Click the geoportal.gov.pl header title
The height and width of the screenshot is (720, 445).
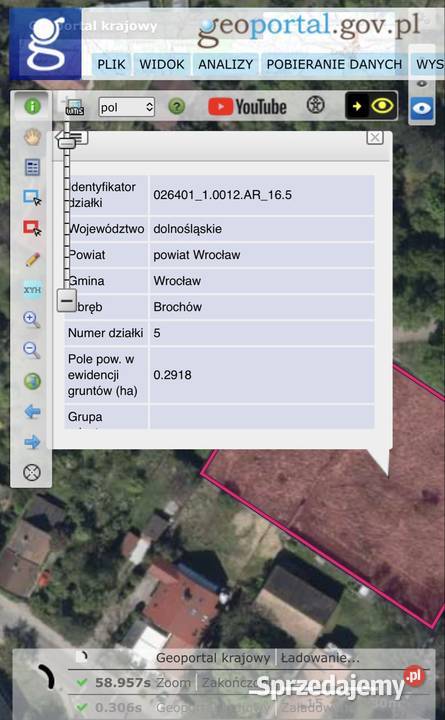point(308,28)
